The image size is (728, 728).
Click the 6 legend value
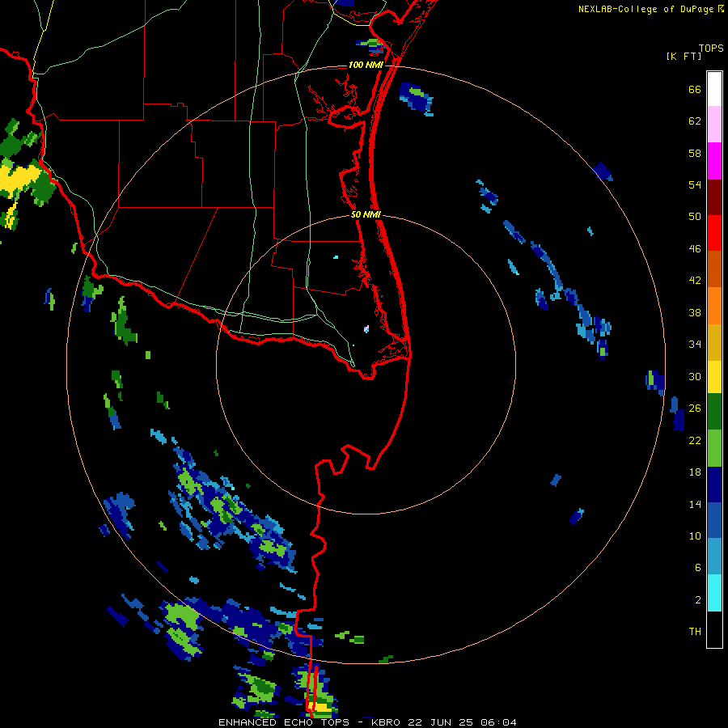tap(698, 567)
